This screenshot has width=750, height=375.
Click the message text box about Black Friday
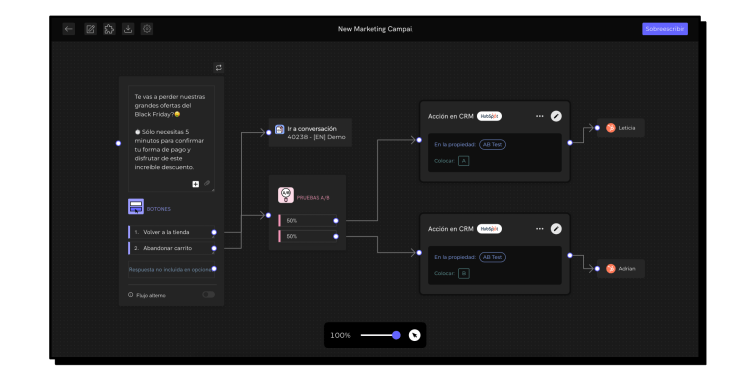coord(171,139)
